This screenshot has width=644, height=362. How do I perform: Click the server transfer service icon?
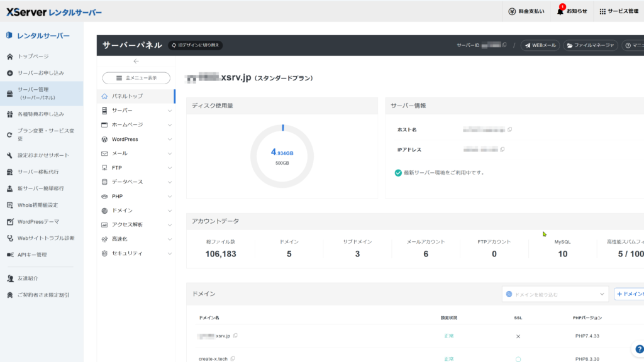pyautogui.click(x=10, y=172)
